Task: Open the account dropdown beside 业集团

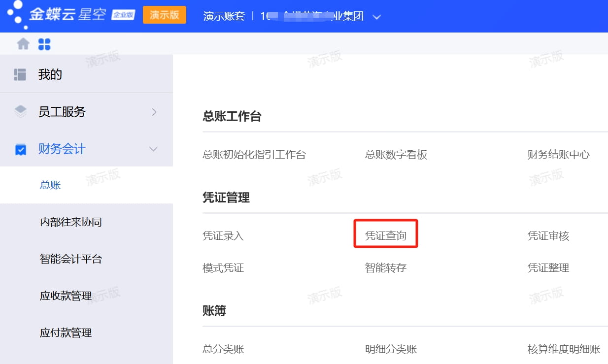Action: 377,16
